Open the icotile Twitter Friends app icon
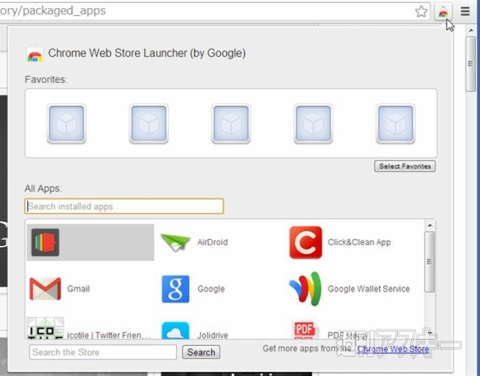This screenshot has width=480, height=376. 45,328
